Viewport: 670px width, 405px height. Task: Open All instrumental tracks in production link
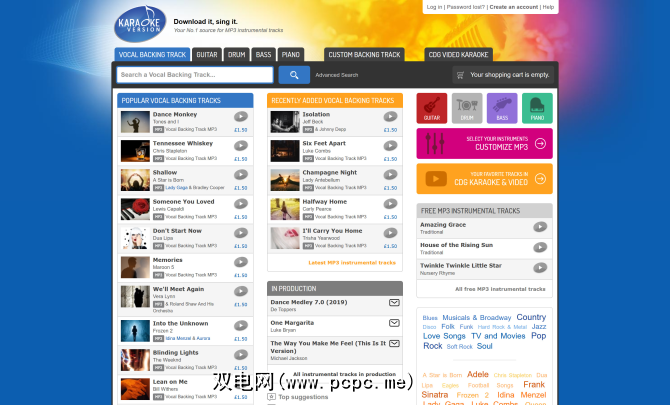pos(344,374)
